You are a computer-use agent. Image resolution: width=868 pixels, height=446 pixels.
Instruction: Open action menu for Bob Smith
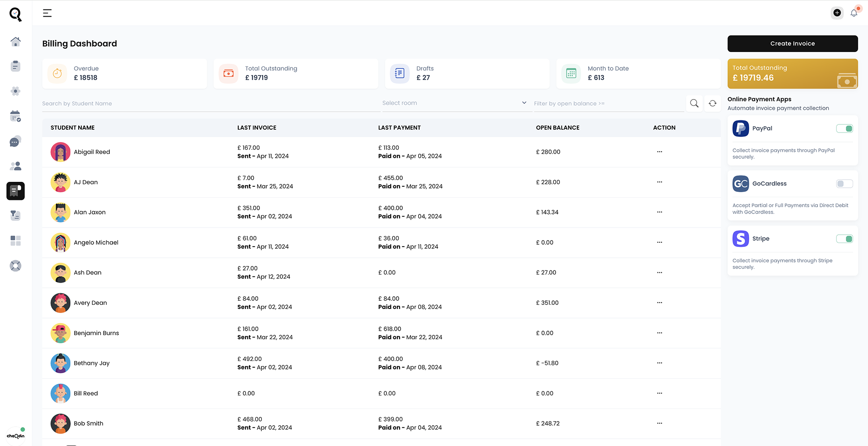(660, 423)
